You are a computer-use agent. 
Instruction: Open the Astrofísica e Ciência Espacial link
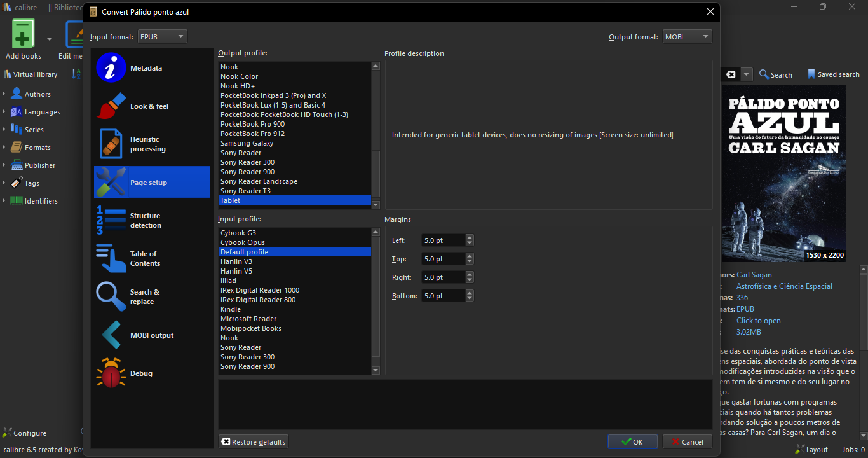pyautogui.click(x=784, y=286)
